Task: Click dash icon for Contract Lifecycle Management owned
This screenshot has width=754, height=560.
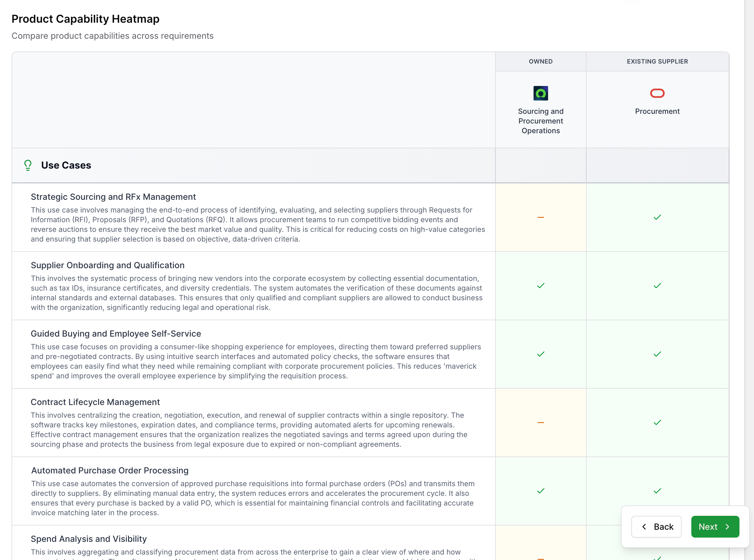Action: point(541,423)
